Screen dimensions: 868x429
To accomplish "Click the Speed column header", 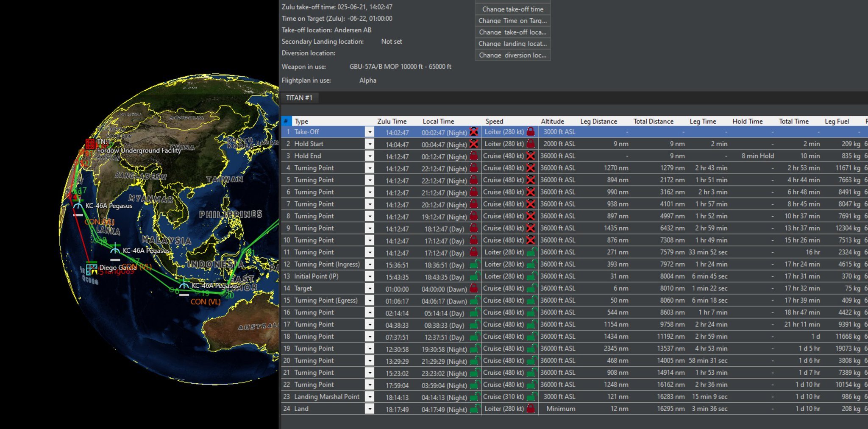I will pyautogui.click(x=494, y=121).
